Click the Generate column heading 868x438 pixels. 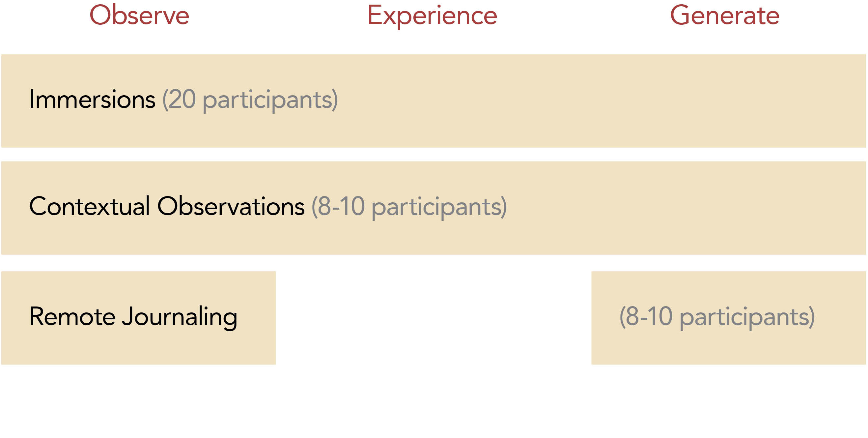coord(724,15)
